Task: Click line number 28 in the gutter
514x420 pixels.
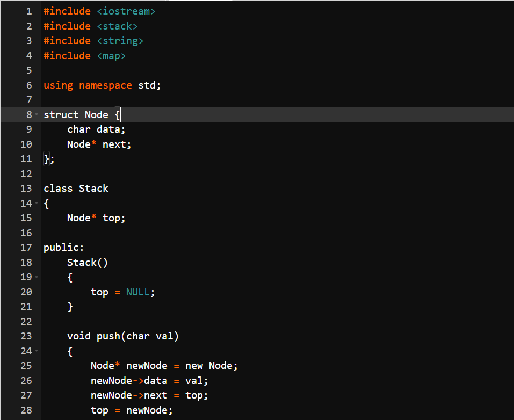Action: tap(26, 410)
